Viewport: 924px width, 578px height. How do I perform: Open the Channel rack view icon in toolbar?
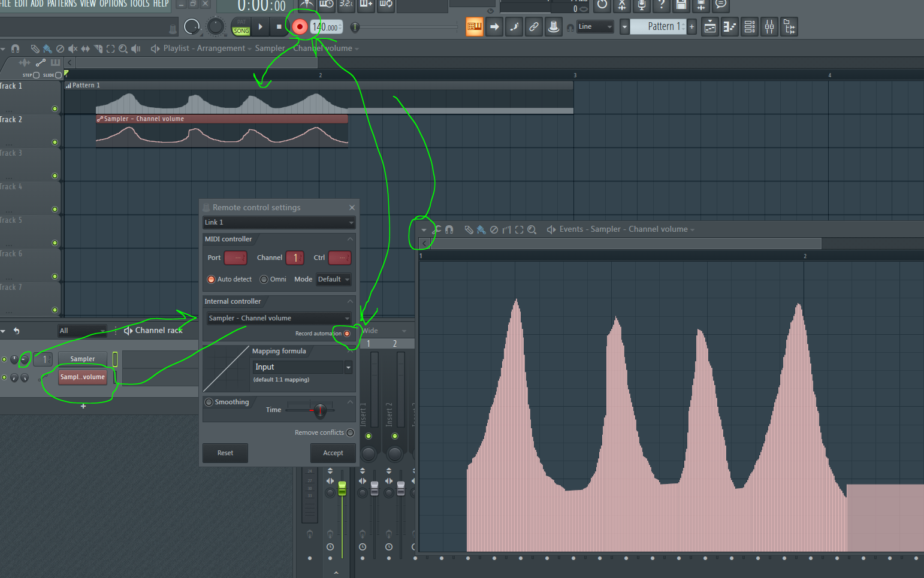click(750, 27)
